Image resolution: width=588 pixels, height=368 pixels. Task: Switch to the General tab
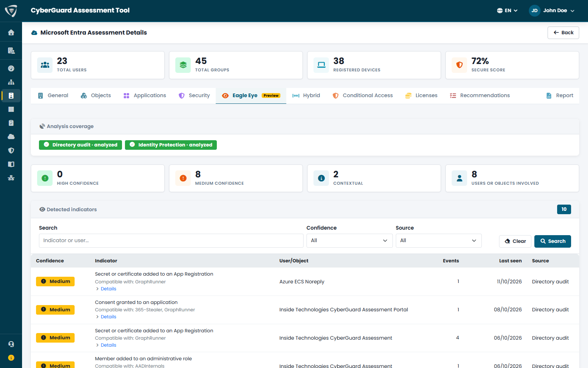(x=53, y=96)
